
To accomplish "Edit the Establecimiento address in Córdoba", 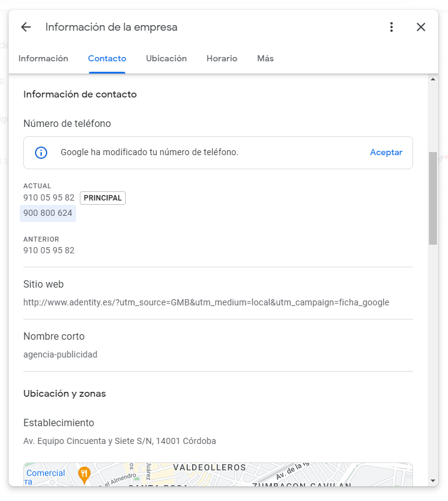I will click(x=120, y=441).
